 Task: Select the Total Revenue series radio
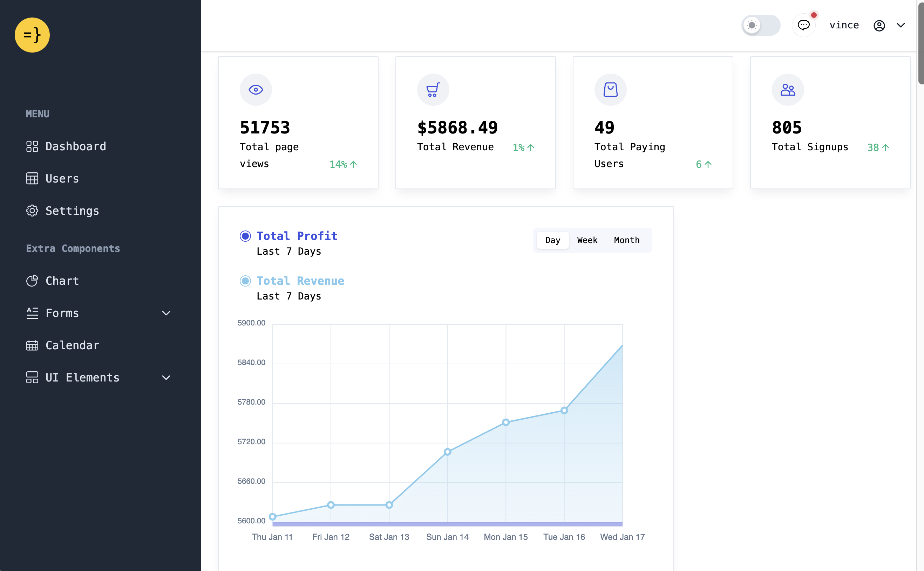coord(245,281)
